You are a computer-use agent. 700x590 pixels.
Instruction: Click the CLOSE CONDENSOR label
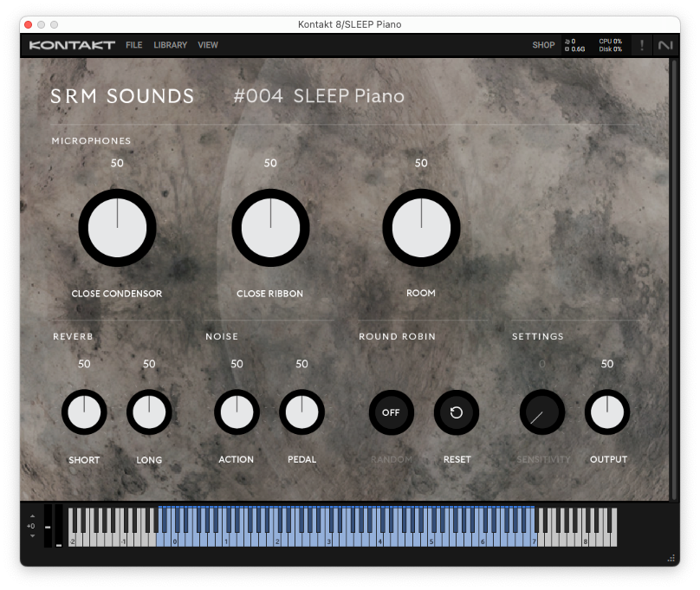[116, 294]
